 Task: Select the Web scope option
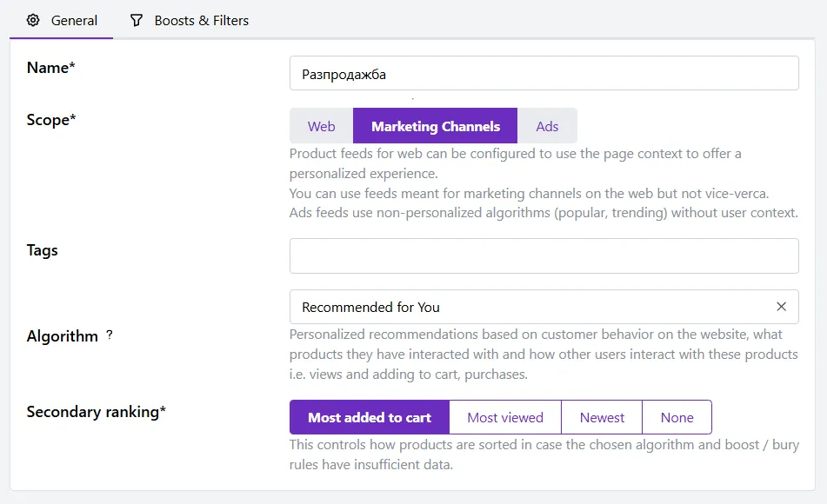pos(321,126)
